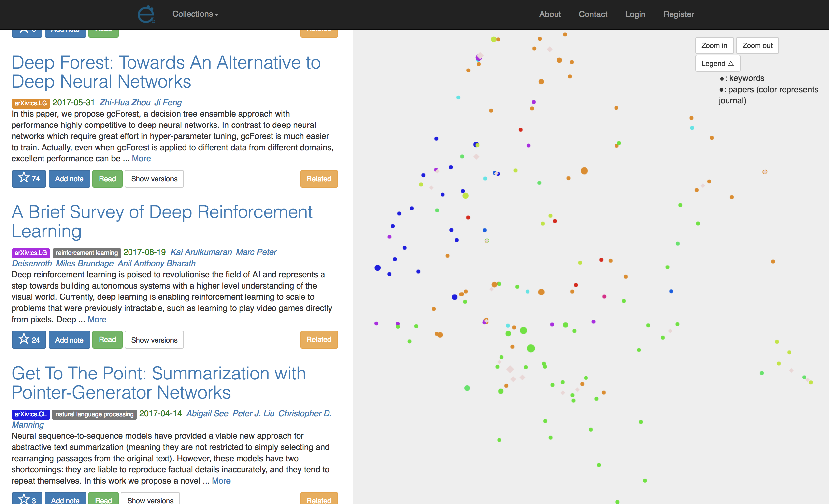The width and height of the screenshot is (829, 504).
Task: Click Related for the Deep Forest paper
Action: [319, 179]
